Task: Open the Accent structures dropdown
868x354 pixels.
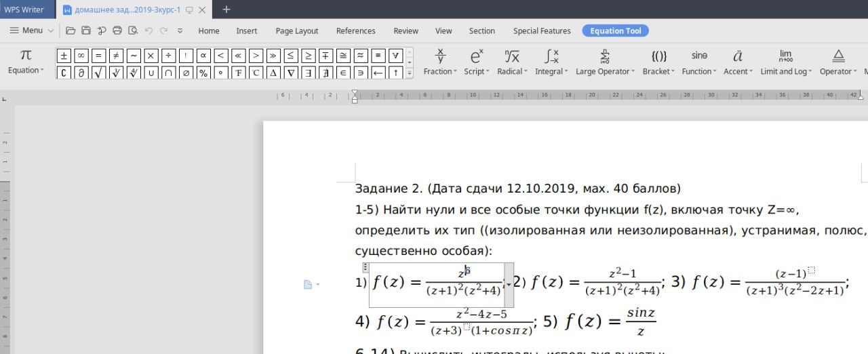Action: coord(738,62)
